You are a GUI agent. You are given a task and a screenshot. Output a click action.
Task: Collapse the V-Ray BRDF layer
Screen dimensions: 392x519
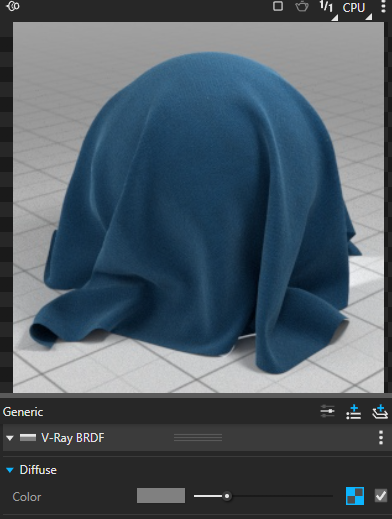[10, 438]
